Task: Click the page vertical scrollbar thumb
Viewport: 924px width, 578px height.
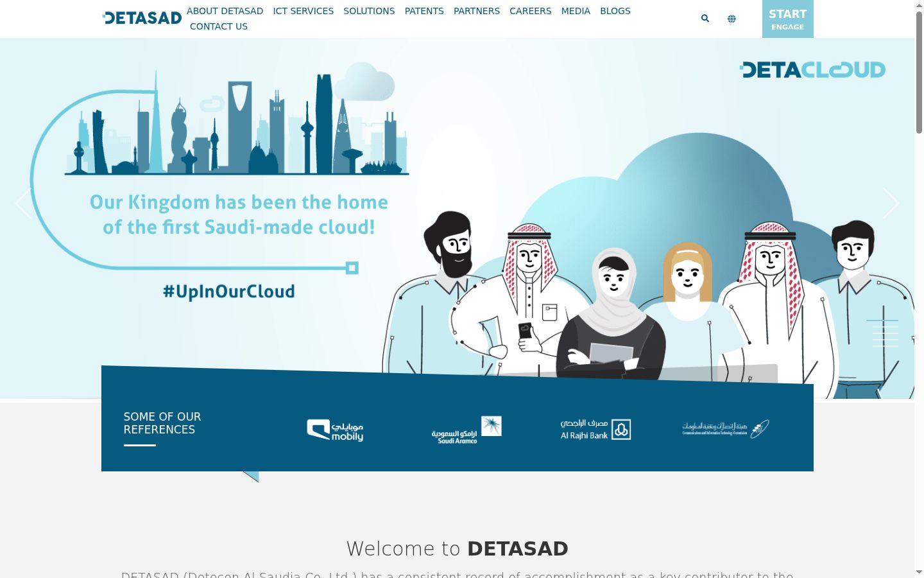Action: pos(919,73)
